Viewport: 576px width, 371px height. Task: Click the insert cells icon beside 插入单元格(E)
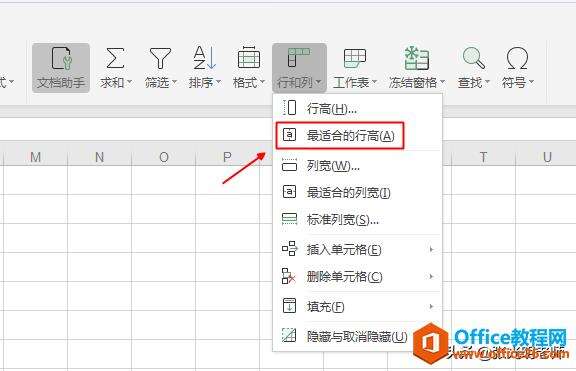tap(289, 249)
